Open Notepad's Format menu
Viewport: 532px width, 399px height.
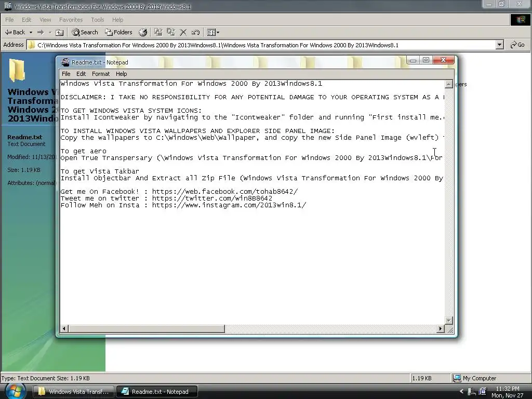click(x=101, y=74)
